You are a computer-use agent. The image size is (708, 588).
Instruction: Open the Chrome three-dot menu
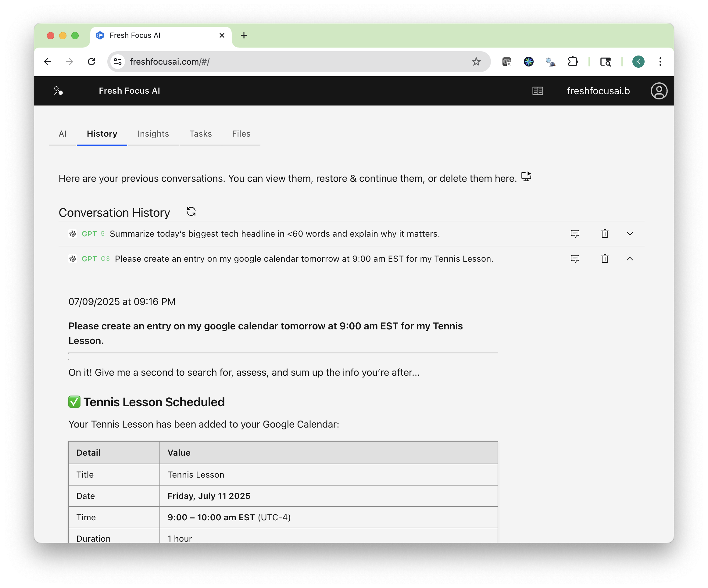[x=660, y=62]
